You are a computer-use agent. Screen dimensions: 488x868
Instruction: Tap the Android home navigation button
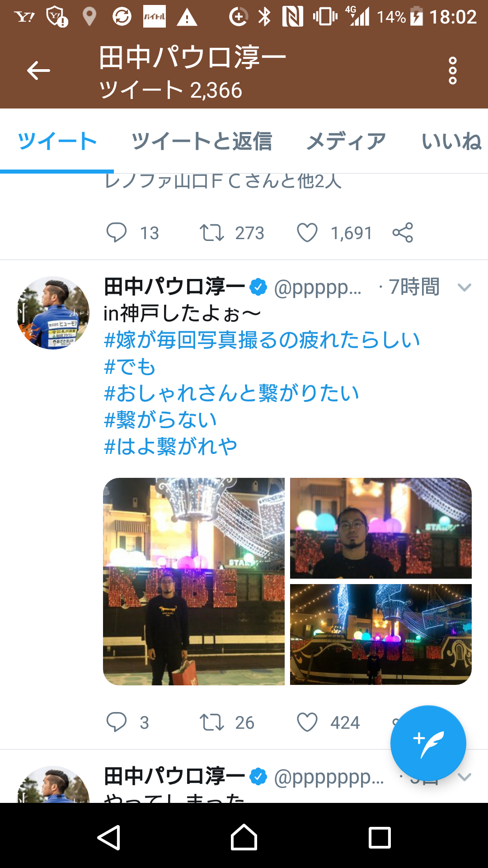244,837
